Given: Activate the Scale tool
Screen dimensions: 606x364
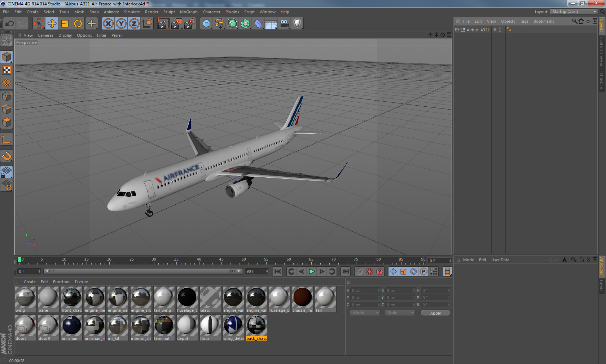Looking at the screenshot, I should point(65,24).
